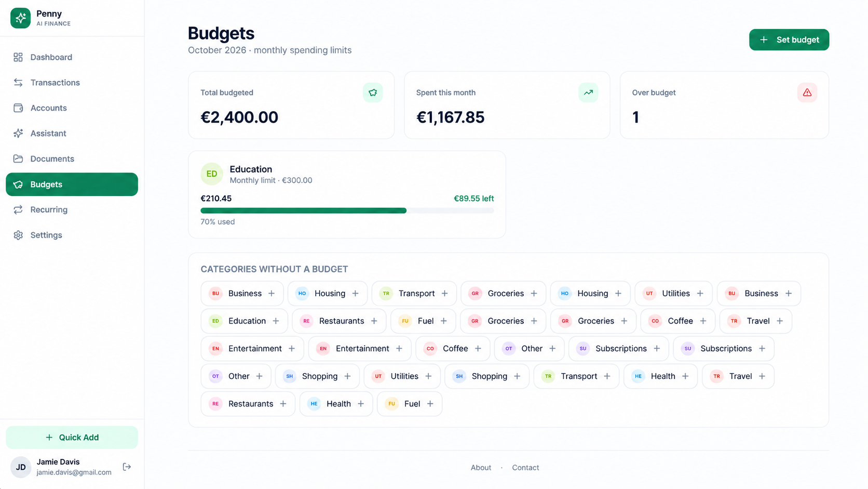Image resolution: width=868 pixels, height=489 pixels.
Task: Click the "Total budgeted" card label
Action: pyautogui.click(x=227, y=92)
